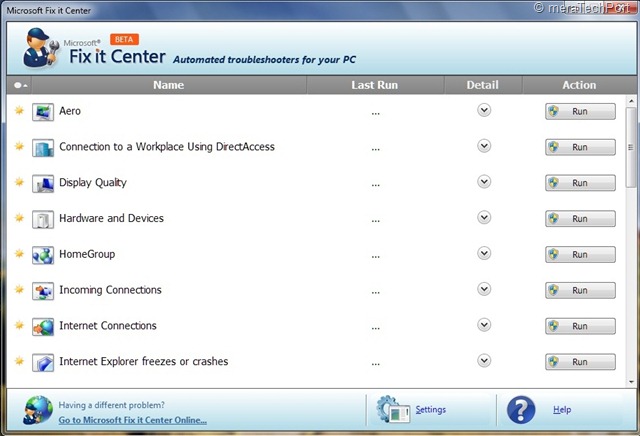Run the HomeGroup troubleshooter
Viewport: 640px width, 436px height.
pos(580,255)
